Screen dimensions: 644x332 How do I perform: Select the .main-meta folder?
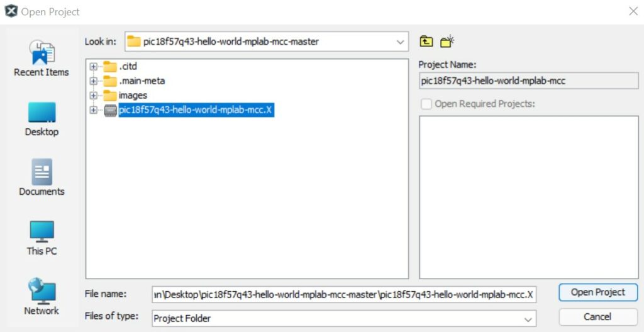(x=141, y=81)
